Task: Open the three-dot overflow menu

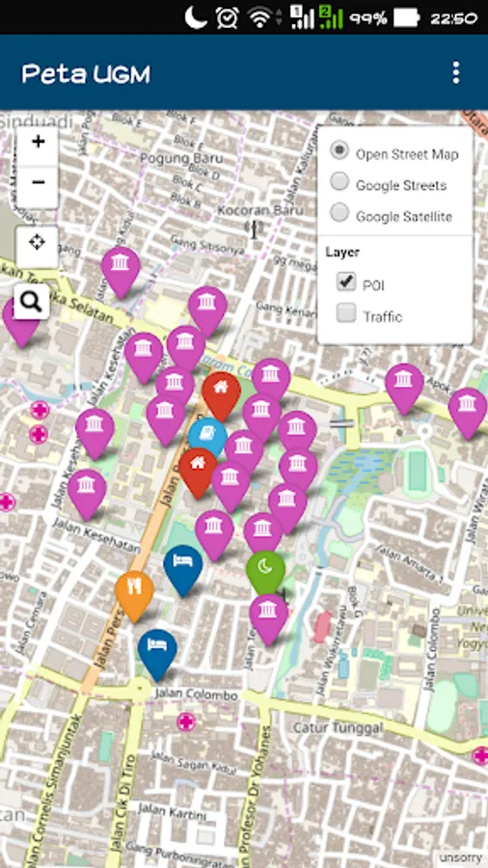Action: pos(455,73)
